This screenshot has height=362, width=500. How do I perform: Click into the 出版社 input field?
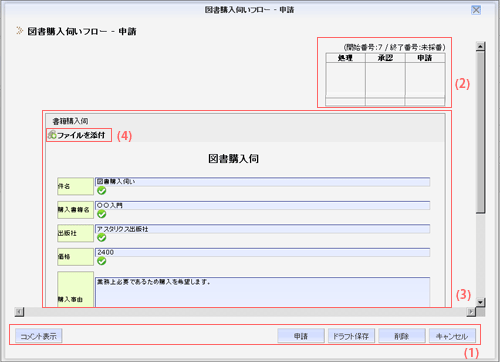[262, 229]
